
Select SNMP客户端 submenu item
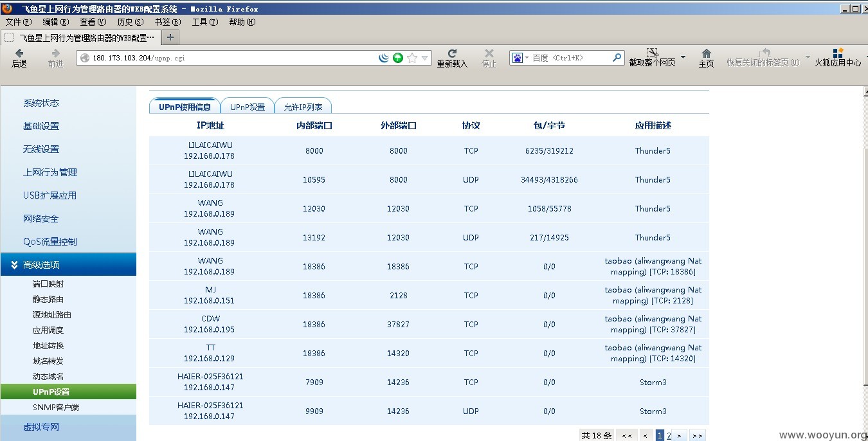coord(56,408)
